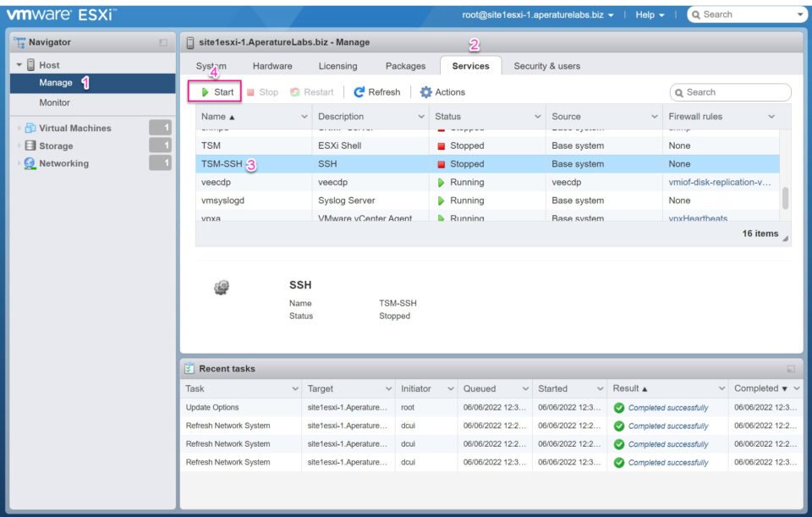This screenshot has width=812, height=517.
Task: Open the Status column filter dropdown
Action: [536, 117]
